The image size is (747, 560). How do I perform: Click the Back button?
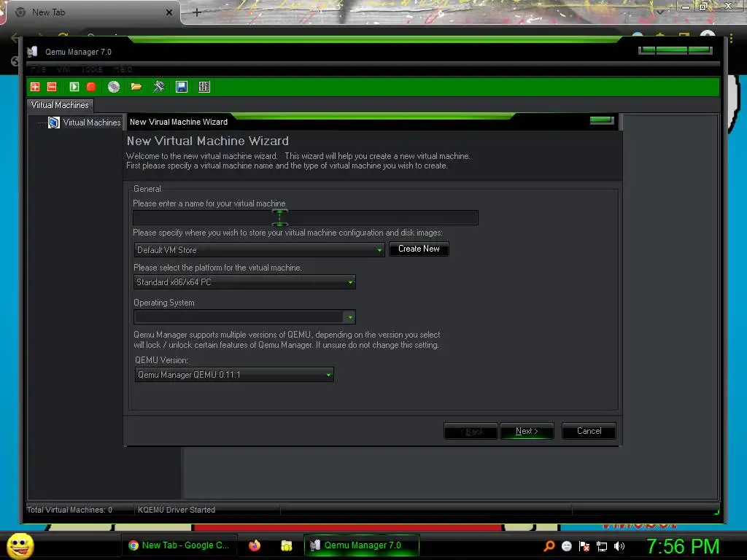[x=471, y=431]
